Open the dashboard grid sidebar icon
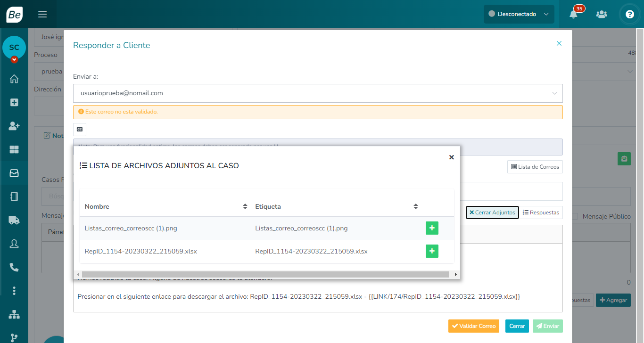The height and width of the screenshot is (343, 644). [14, 149]
